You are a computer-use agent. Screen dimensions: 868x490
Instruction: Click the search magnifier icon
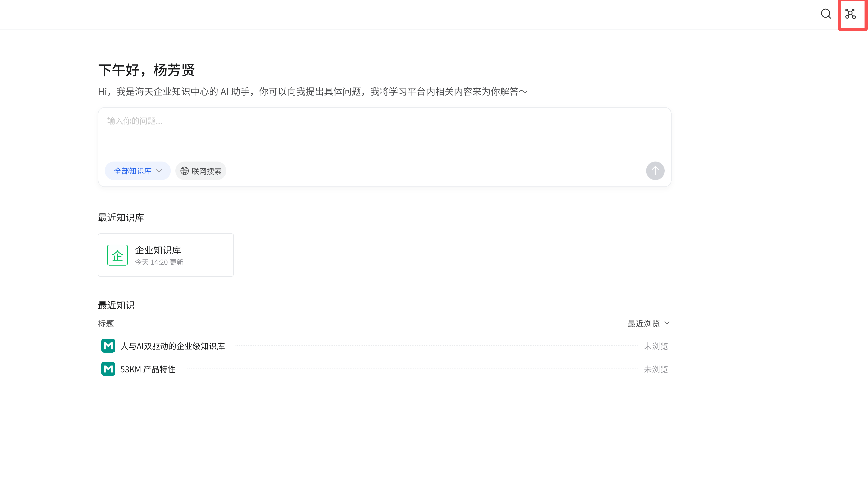(x=826, y=14)
